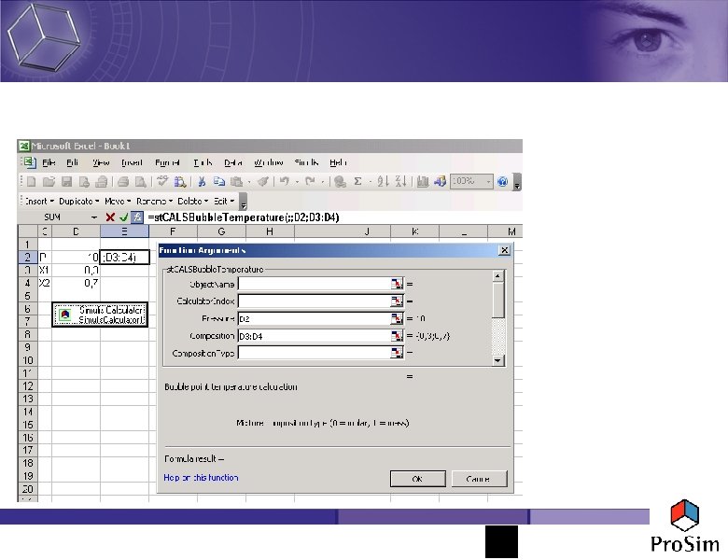The width and height of the screenshot is (728, 560).
Task: Open the Rename dropdown in Simulis toolbar
Action: coord(155,201)
